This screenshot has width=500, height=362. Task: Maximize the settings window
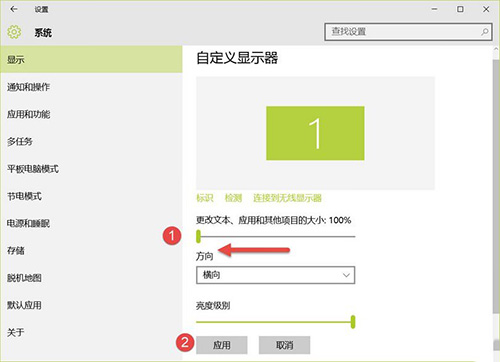coord(460,9)
